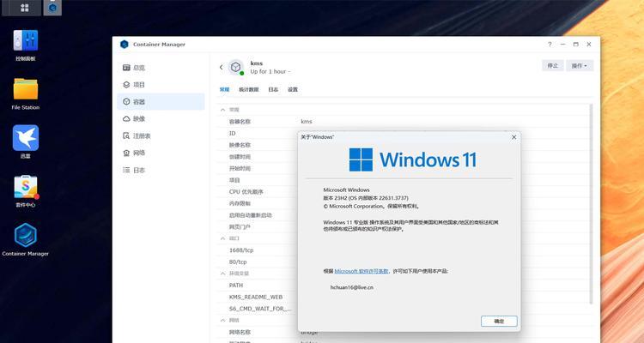Click the S6_CMD_WAIT_FOR_ environment variable row

coord(260,309)
